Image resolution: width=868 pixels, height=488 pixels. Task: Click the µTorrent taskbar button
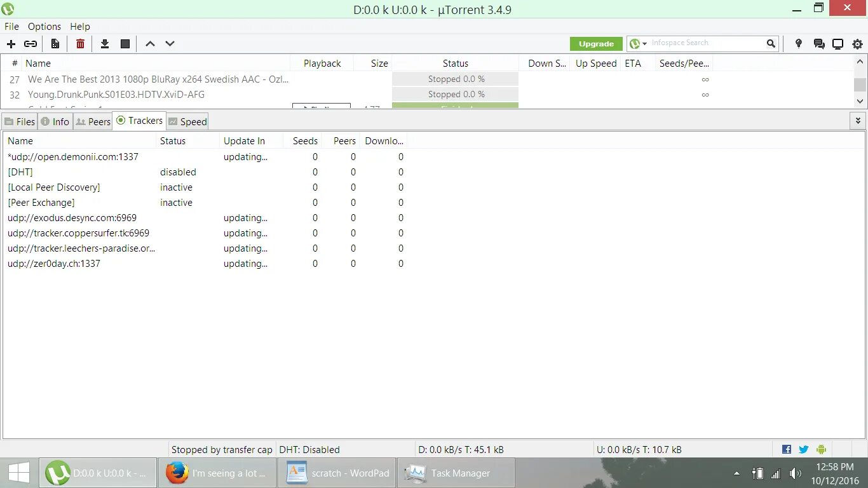[x=98, y=473]
